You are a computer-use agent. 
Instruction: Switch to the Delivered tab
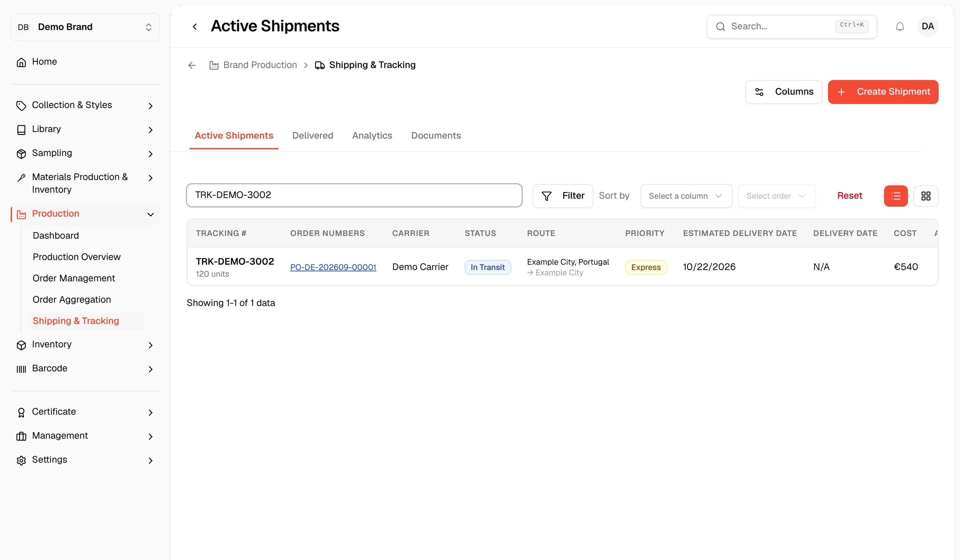(312, 136)
